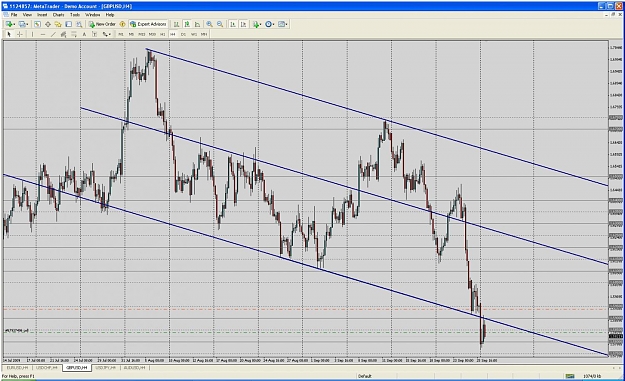
Task: Open the Insert menu
Action: (x=42, y=15)
